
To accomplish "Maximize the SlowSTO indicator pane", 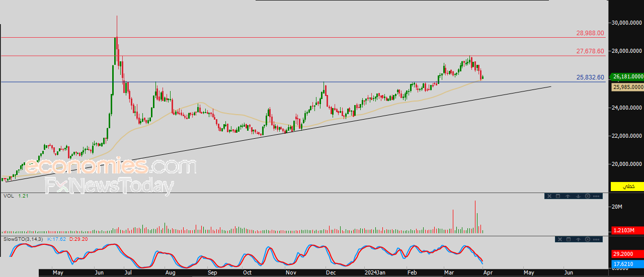I will pyautogui.click(x=569, y=239).
